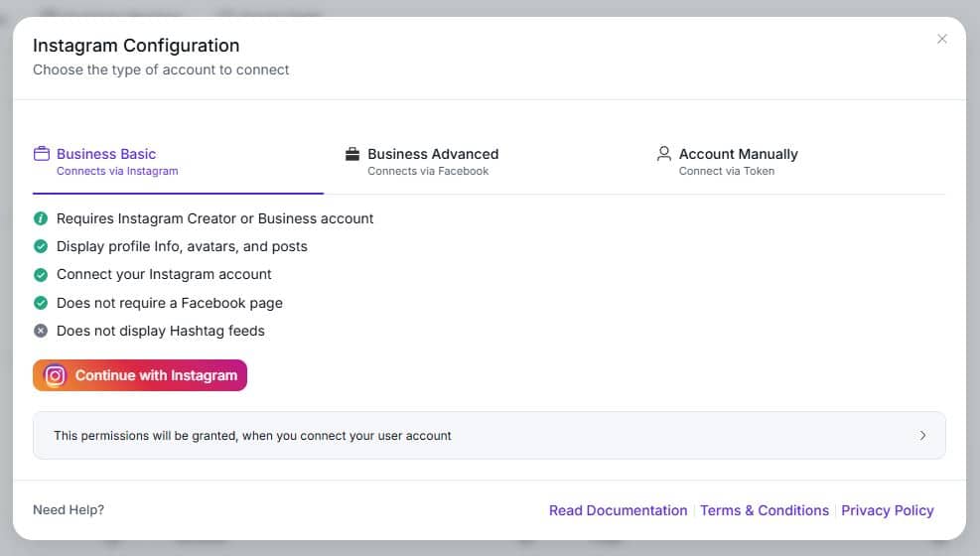Click 'Choose the type of account to connect'
Viewport: 980px width, 556px height.
(x=161, y=69)
